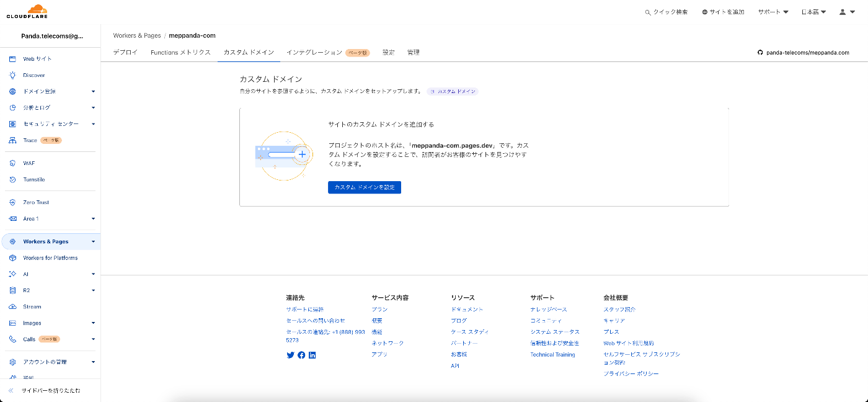Click the custom domain illustration
Viewport: 868px width, 402px height.
[x=283, y=156]
